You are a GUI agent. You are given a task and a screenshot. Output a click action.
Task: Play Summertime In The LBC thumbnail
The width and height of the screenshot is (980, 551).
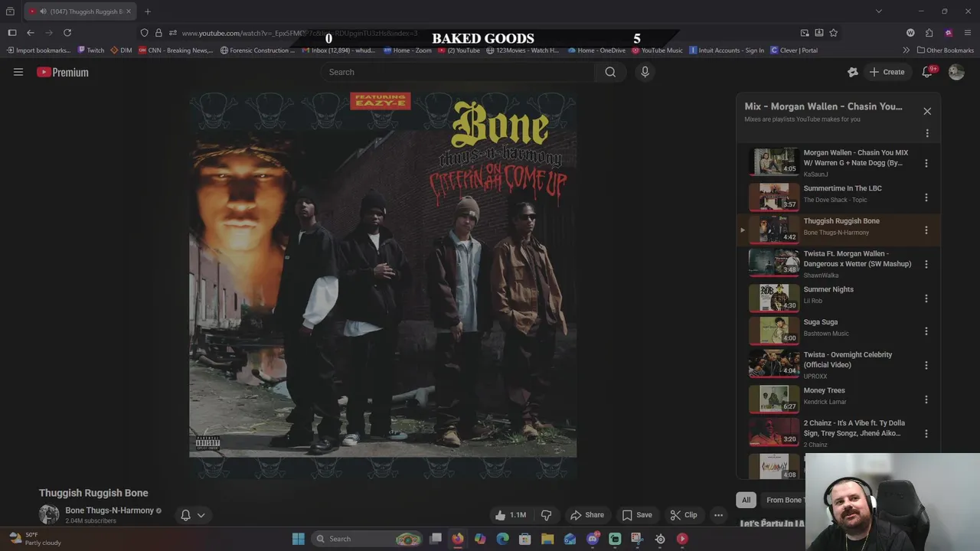(x=773, y=196)
